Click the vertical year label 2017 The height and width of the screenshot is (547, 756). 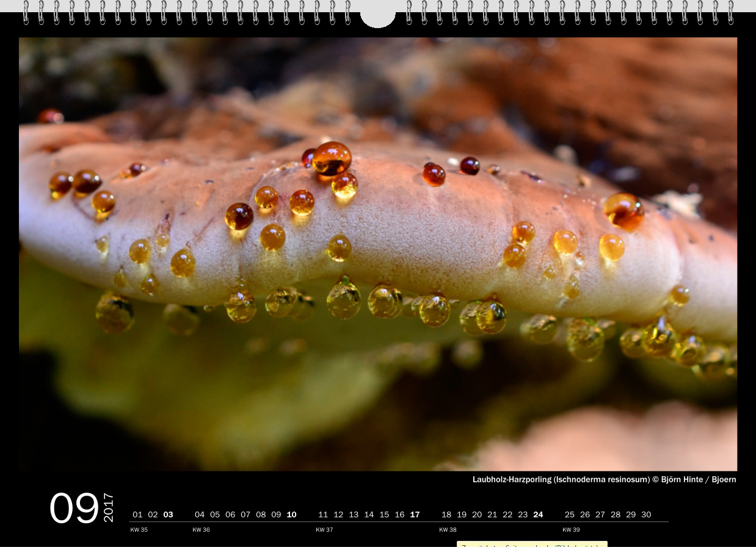coord(109,507)
